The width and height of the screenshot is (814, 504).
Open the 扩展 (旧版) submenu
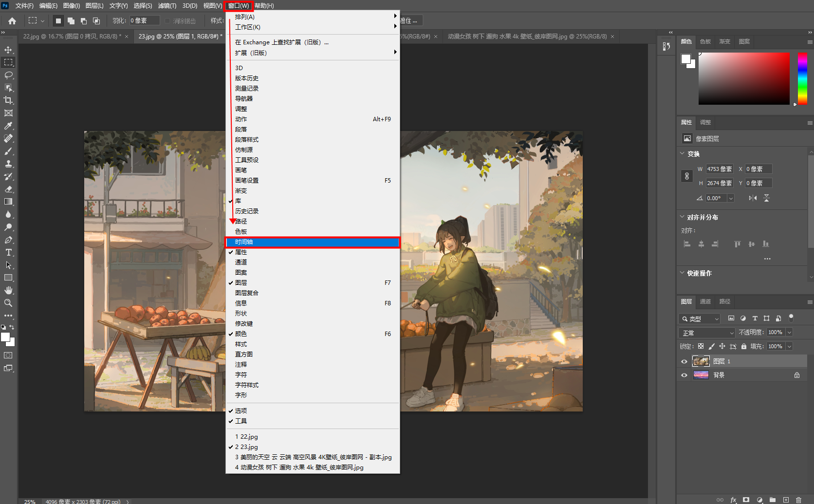point(313,53)
